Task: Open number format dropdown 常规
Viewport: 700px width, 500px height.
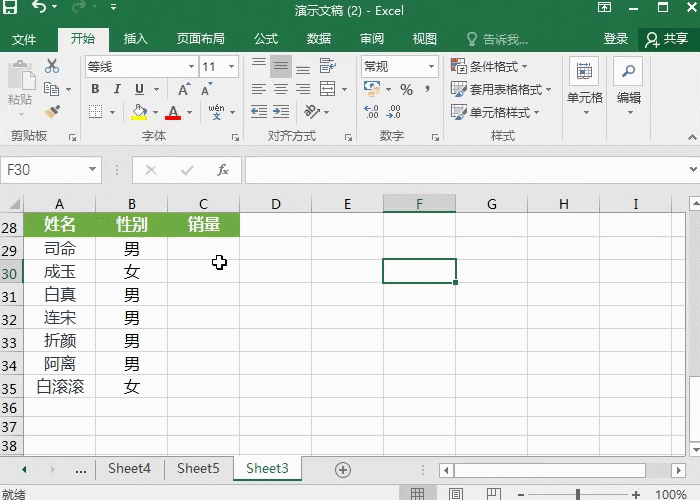Action: (x=431, y=67)
